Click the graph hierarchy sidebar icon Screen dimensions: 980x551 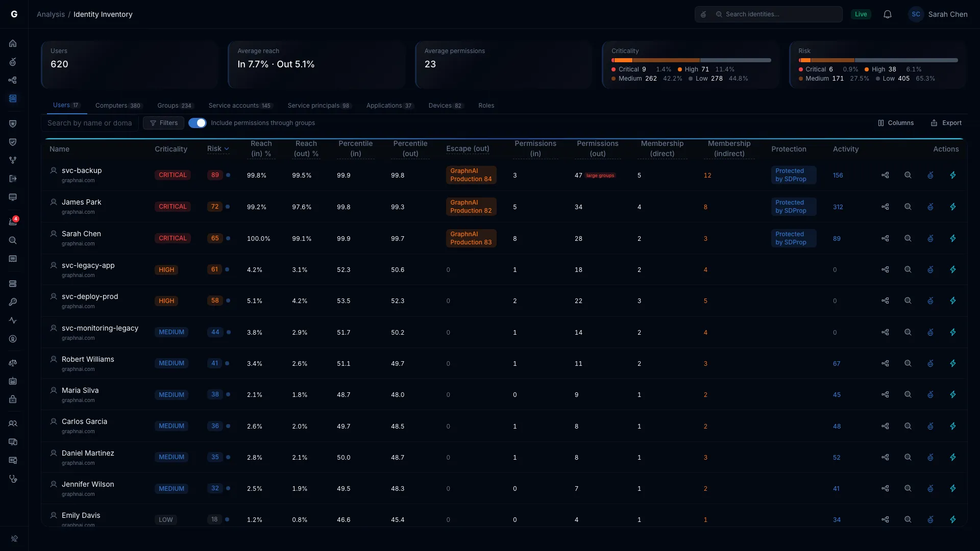coord(13,80)
